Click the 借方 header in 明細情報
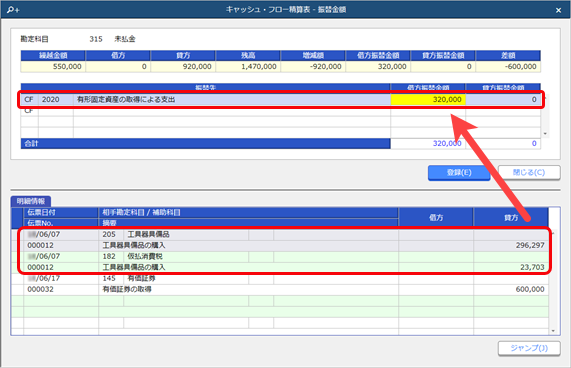Image resolution: width=571 pixels, height=368 pixels. point(436,218)
